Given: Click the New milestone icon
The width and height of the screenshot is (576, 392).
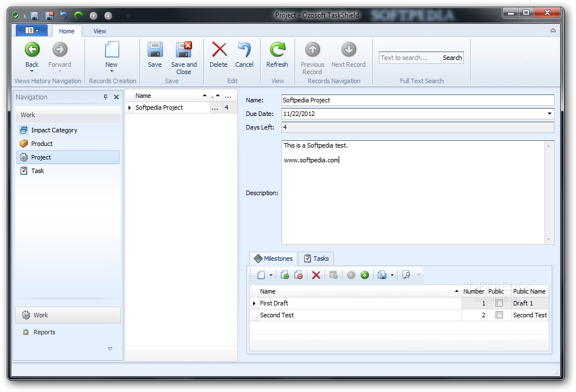Looking at the screenshot, I should point(261,275).
